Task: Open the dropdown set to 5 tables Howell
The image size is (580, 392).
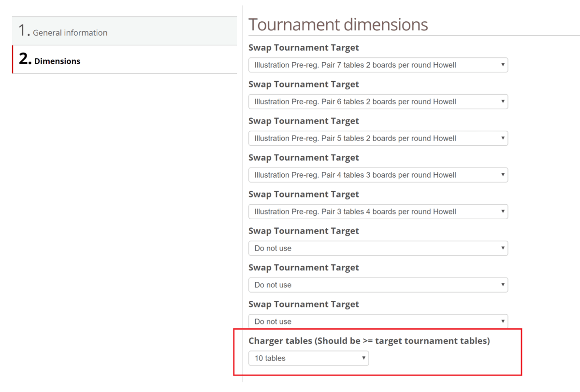Action: tap(378, 138)
